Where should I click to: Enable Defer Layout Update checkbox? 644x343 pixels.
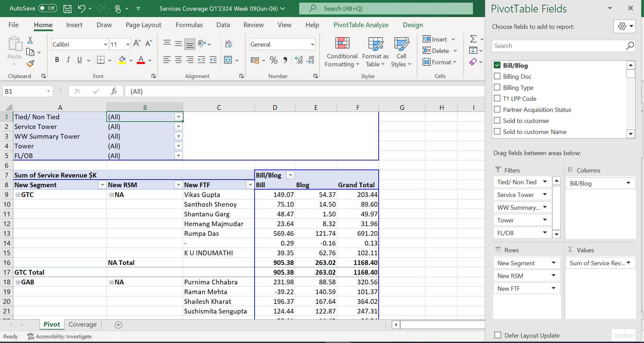click(x=498, y=335)
